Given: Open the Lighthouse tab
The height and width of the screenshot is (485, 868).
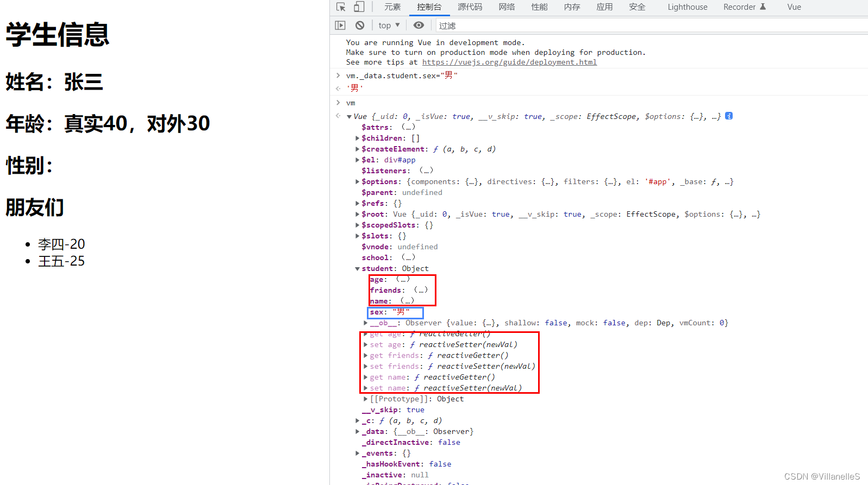Looking at the screenshot, I should pyautogui.click(x=688, y=7).
